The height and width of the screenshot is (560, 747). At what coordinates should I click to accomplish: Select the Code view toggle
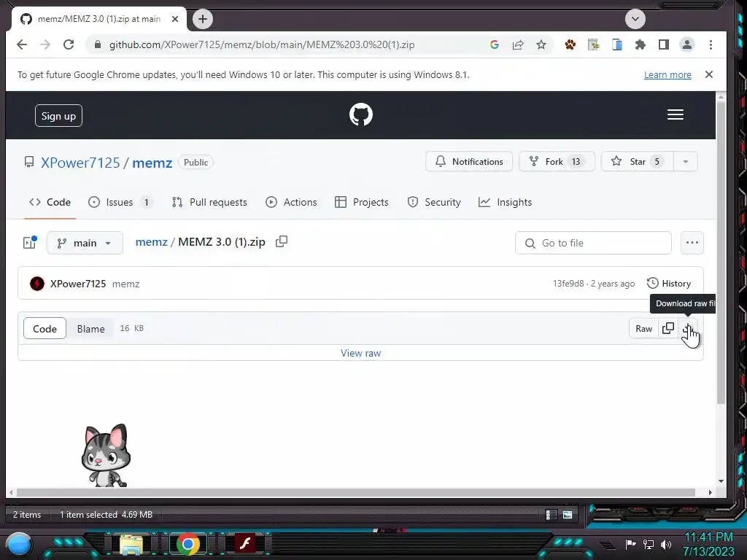pyautogui.click(x=44, y=329)
